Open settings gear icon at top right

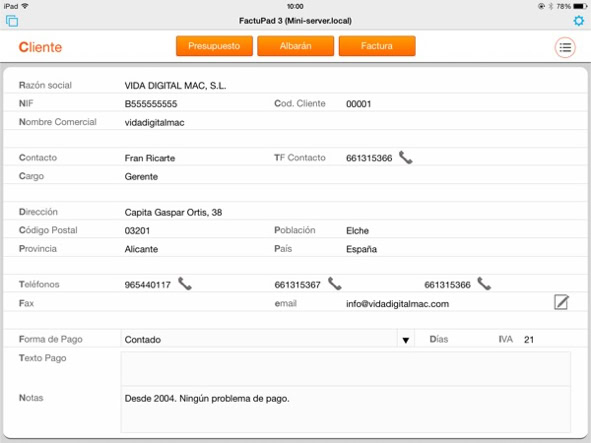tap(579, 21)
